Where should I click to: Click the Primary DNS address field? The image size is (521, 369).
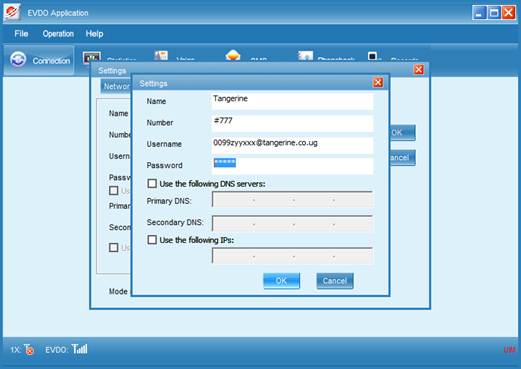click(292, 199)
